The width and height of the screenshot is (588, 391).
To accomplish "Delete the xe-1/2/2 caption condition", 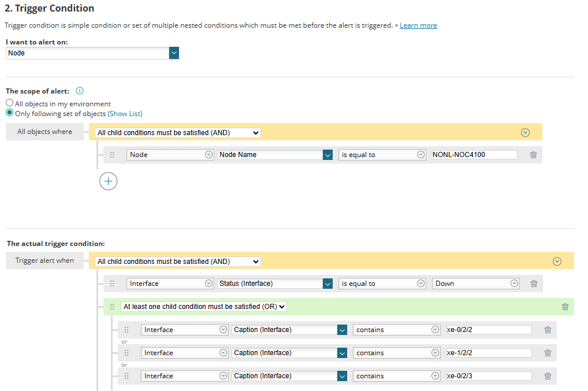I will (x=548, y=353).
